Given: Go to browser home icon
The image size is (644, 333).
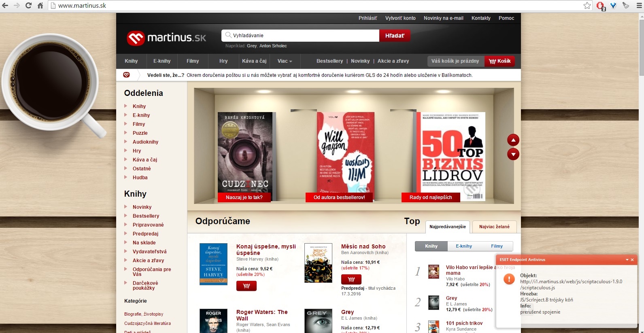Looking at the screenshot, I should (40, 6).
